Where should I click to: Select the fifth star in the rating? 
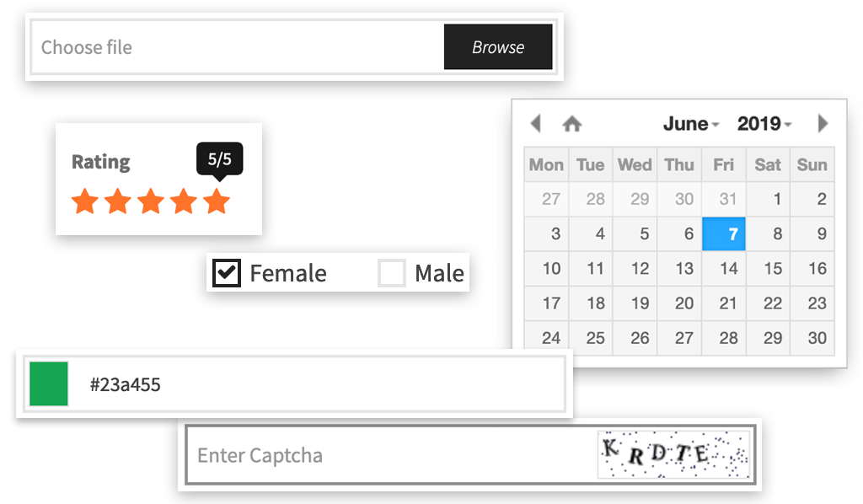pos(217,201)
